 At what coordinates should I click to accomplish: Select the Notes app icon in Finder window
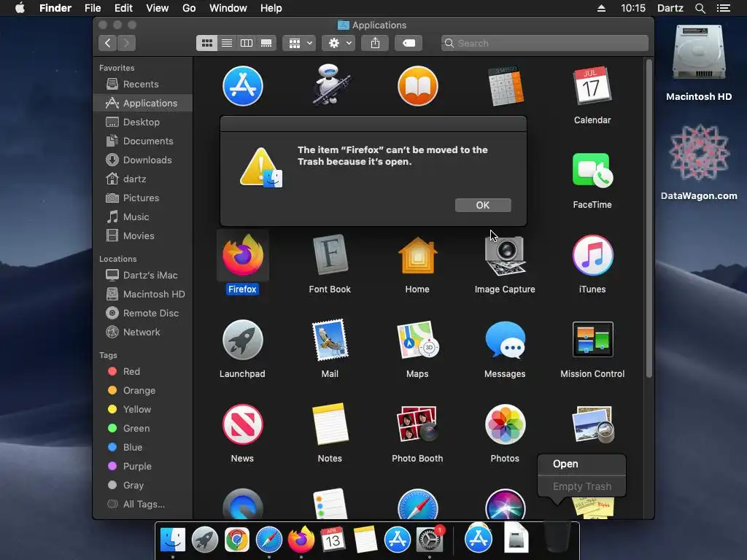click(x=330, y=424)
